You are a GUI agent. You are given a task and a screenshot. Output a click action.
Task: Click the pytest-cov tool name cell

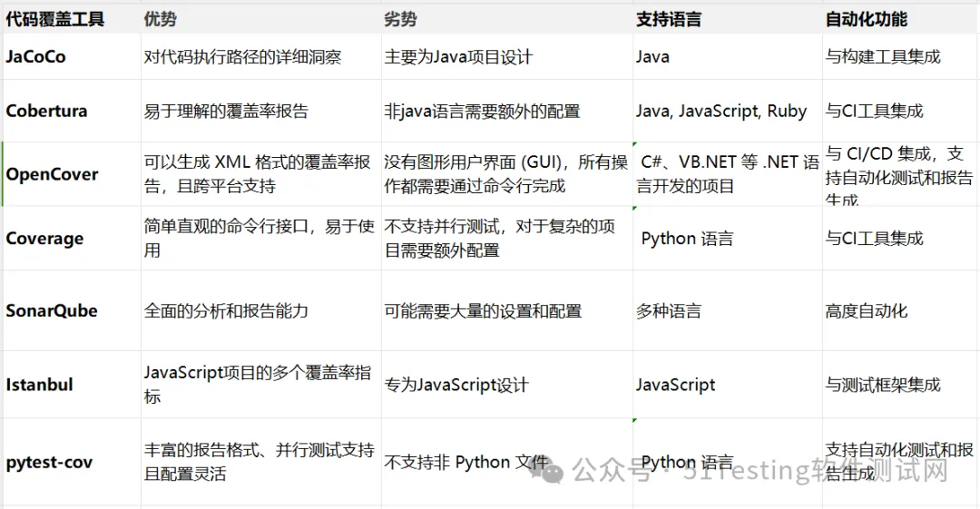(x=72, y=462)
